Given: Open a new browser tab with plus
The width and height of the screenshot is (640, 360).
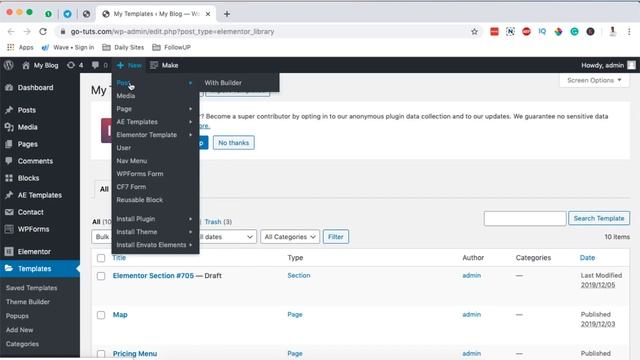Looking at the screenshot, I should click(227, 14).
